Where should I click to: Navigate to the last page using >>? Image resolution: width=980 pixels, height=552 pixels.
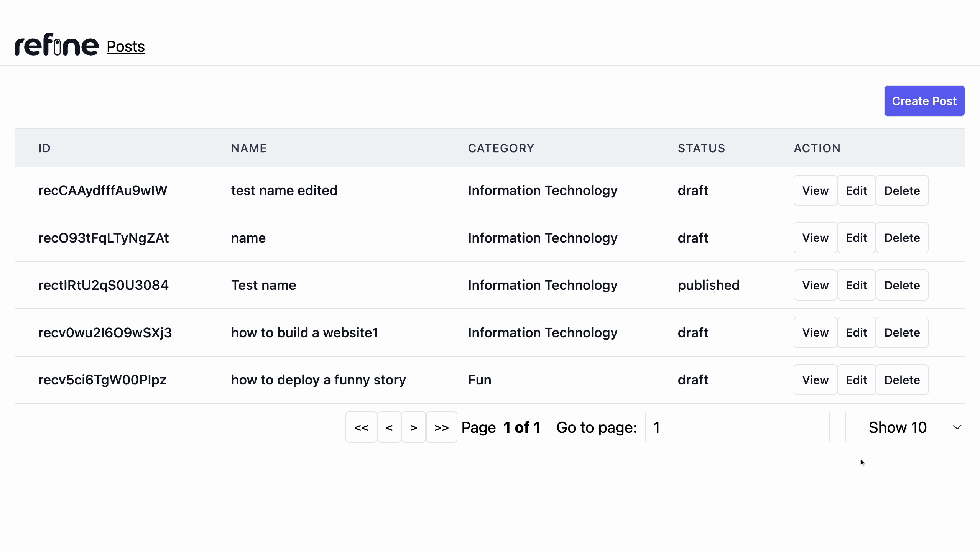pos(442,427)
